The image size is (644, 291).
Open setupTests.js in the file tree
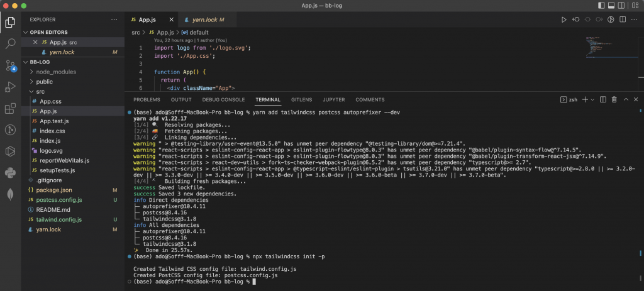[73, 170]
